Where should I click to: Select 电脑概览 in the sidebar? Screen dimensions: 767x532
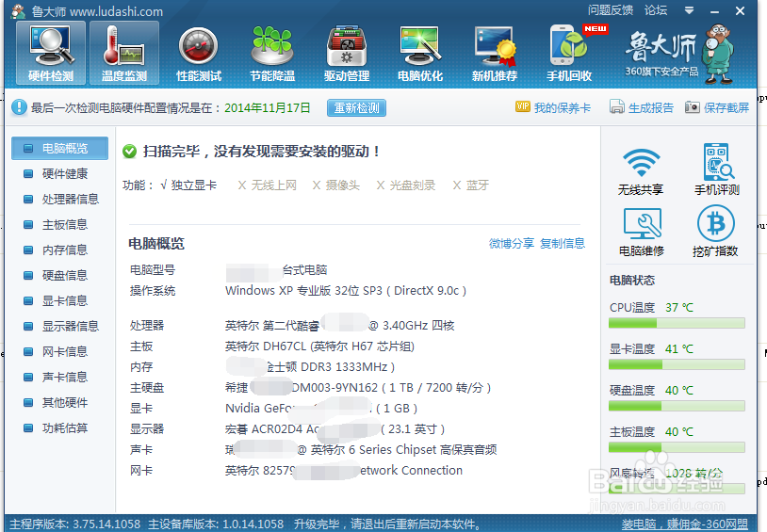[59, 148]
